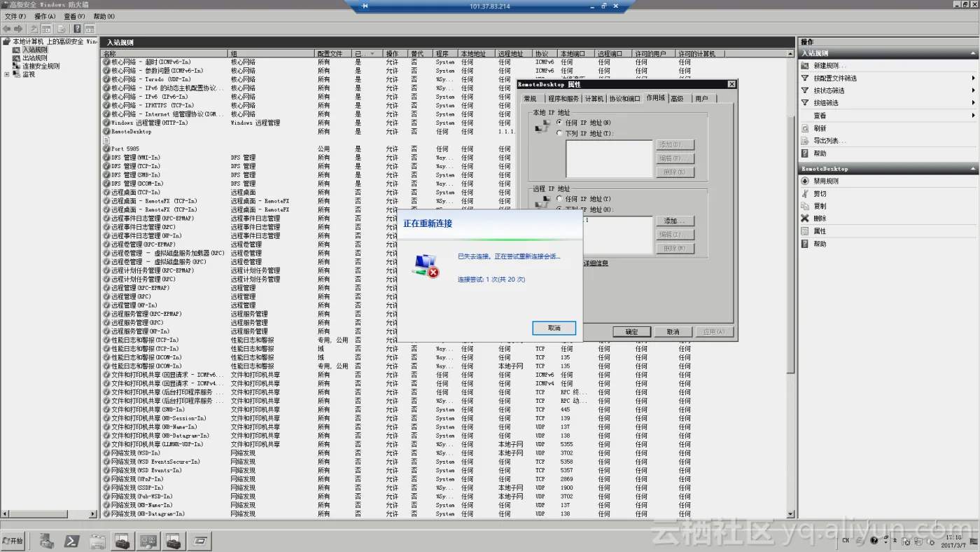This screenshot has width=980, height=552.
Task: Click the Disable Rule (禁用规则) icon
Action: click(805, 181)
